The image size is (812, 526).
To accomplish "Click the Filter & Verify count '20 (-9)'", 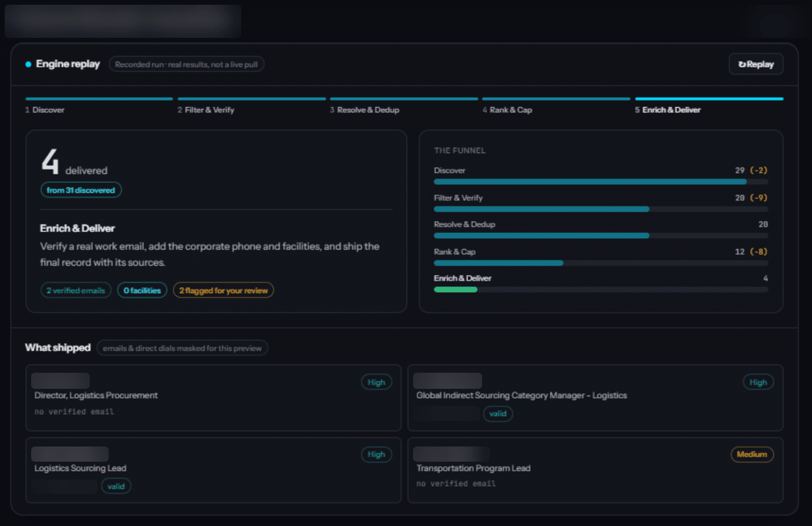I will point(751,198).
